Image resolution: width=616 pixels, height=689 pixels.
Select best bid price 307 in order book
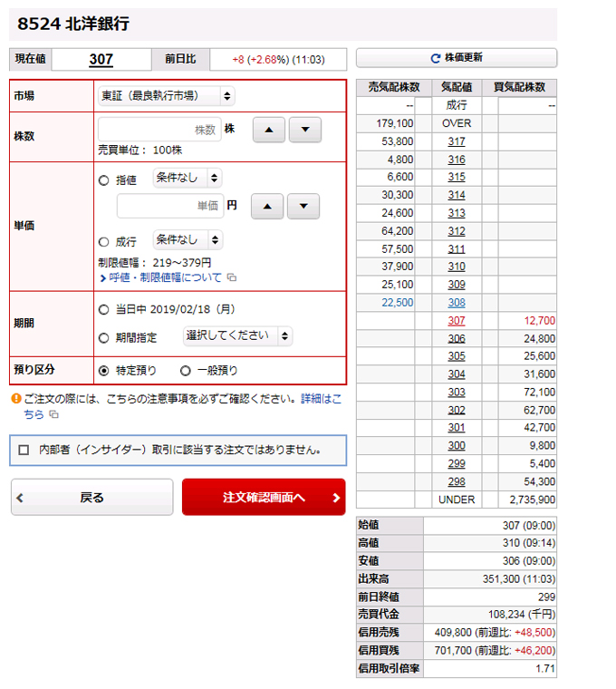pyautogui.click(x=457, y=321)
